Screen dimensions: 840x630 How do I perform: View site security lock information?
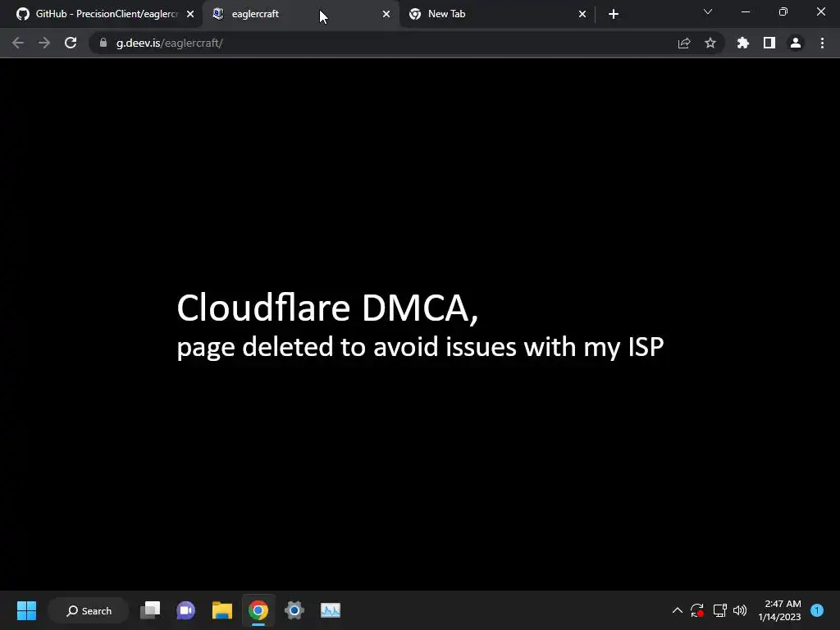pos(103,43)
